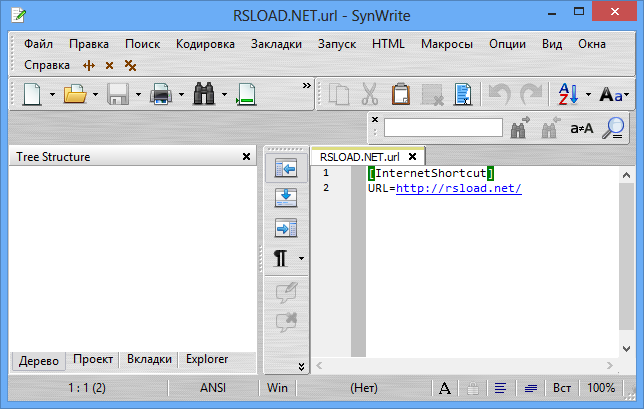This screenshot has height=409, width=644.
Task: Open the Поиск menu
Action: point(143,44)
